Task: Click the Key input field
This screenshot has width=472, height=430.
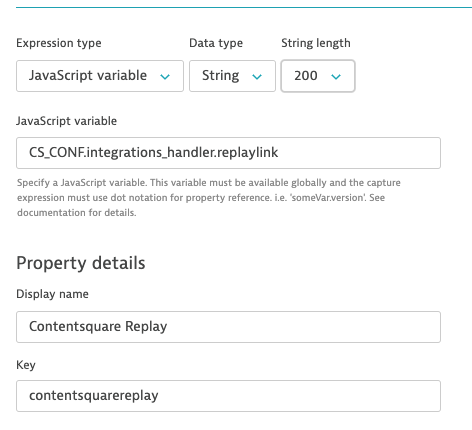Action: 228,396
